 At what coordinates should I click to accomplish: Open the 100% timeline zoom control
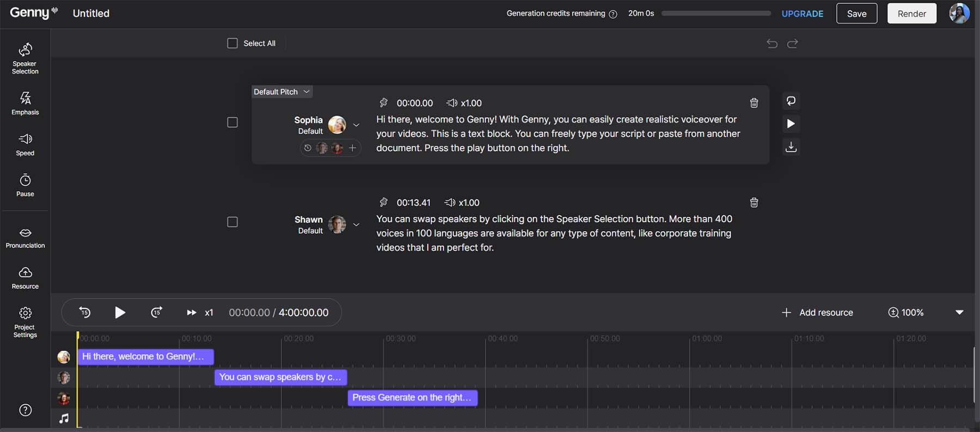906,313
